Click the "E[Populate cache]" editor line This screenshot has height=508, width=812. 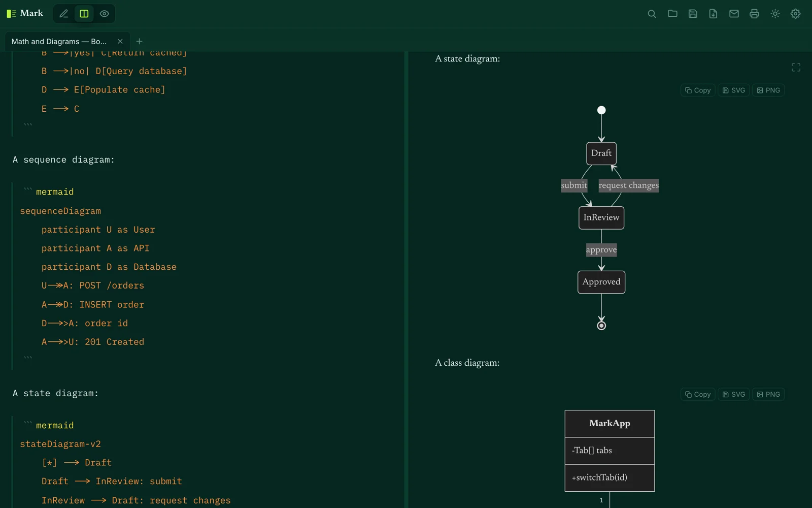pos(104,90)
